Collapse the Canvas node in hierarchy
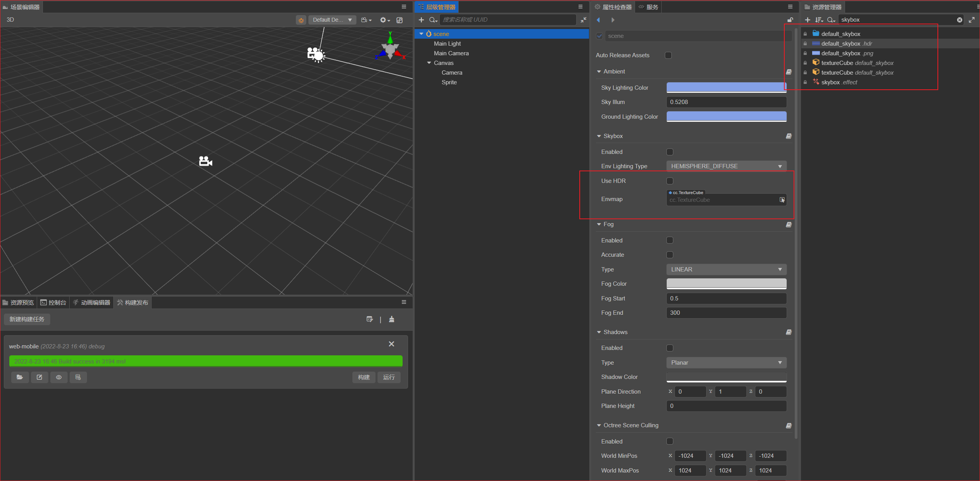Viewport: 980px width, 481px height. point(429,63)
